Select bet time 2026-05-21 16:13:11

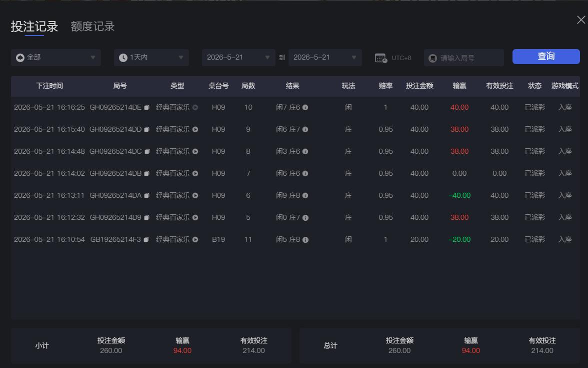point(49,196)
